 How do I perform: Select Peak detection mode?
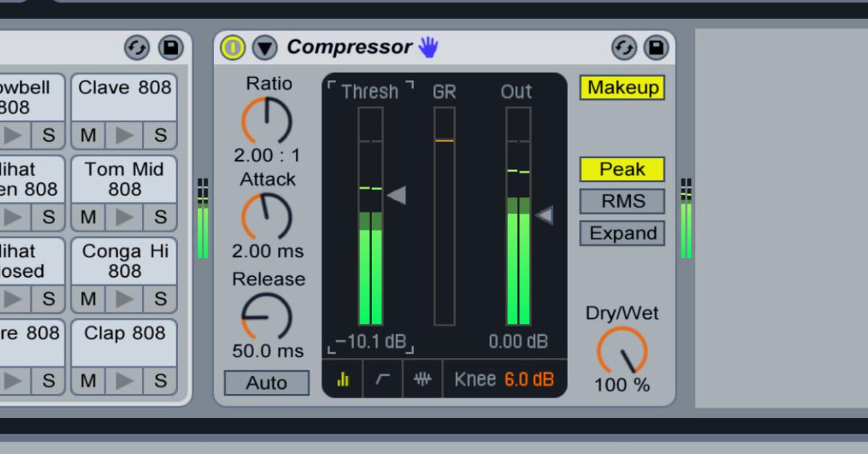tap(622, 168)
